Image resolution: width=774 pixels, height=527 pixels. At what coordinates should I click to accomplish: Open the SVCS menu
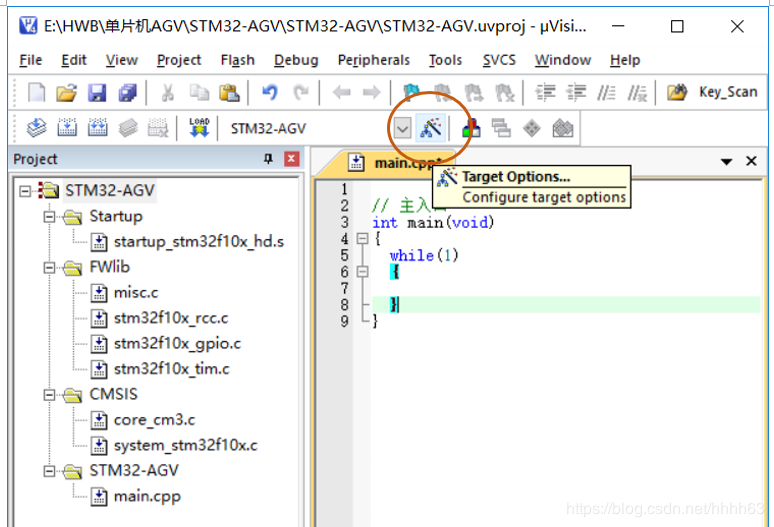[x=499, y=60]
